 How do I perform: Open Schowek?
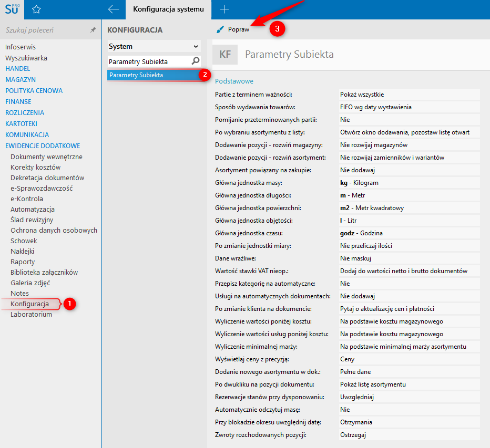coord(24,241)
